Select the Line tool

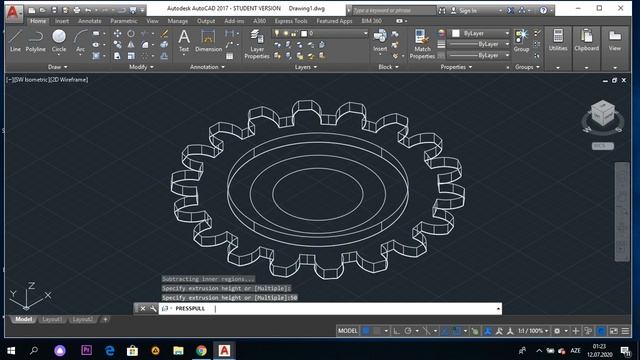[15, 40]
